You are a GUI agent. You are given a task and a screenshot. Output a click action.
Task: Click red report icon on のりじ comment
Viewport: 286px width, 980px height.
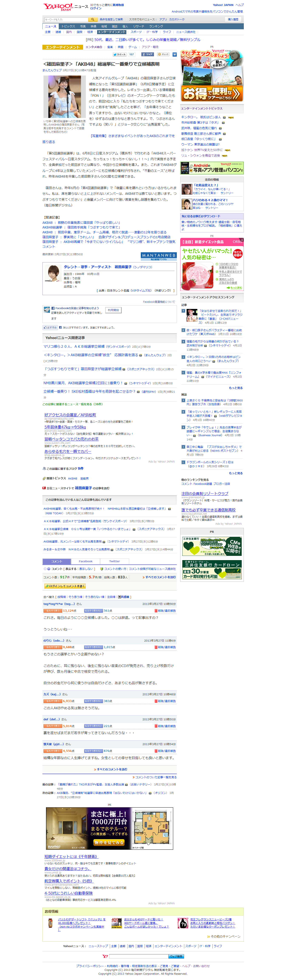tap(156, 647)
